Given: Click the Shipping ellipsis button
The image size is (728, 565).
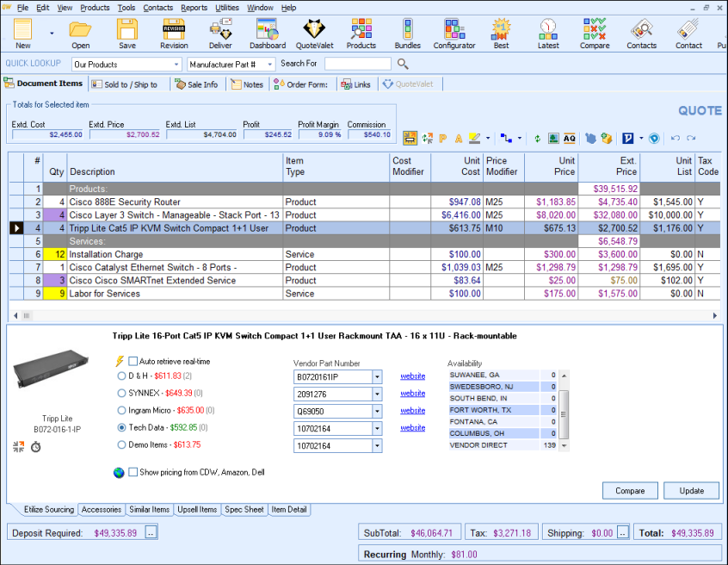Looking at the screenshot, I should pos(623,533).
